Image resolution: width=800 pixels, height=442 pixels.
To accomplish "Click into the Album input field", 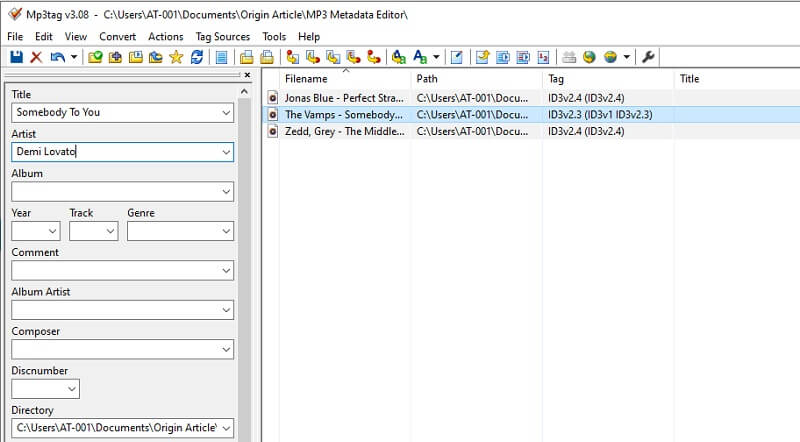I will [x=113, y=191].
